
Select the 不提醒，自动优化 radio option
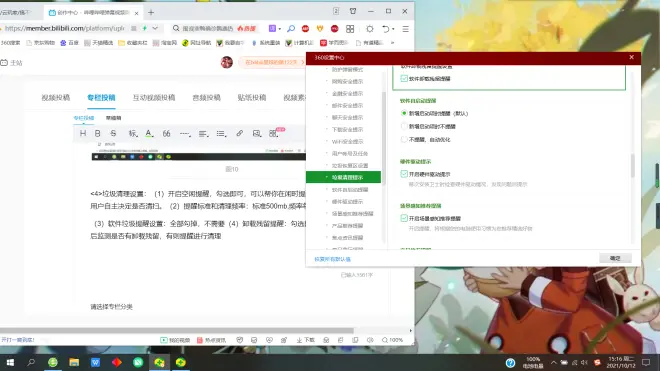pyautogui.click(x=404, y=139)
